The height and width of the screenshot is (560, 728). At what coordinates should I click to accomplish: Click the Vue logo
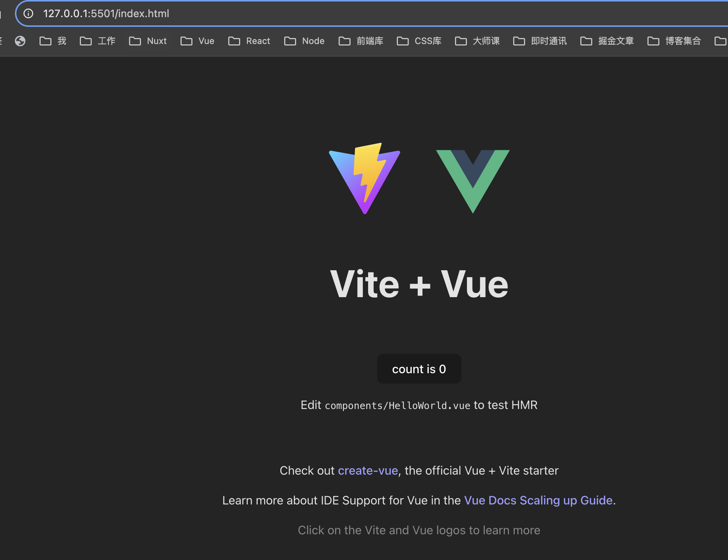[x=473, y=182]
